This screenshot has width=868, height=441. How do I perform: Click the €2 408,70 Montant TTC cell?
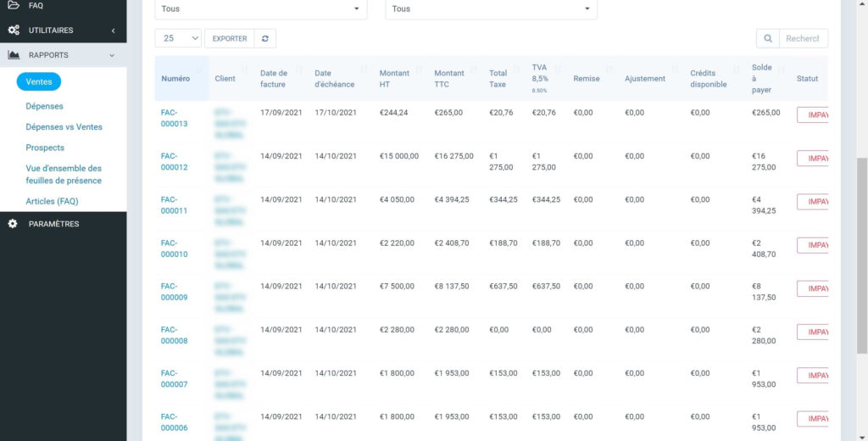coord(452,243)
